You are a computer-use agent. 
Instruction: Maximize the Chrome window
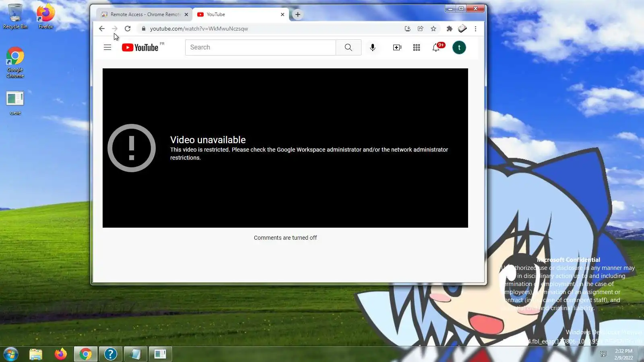tap(461, 8)
